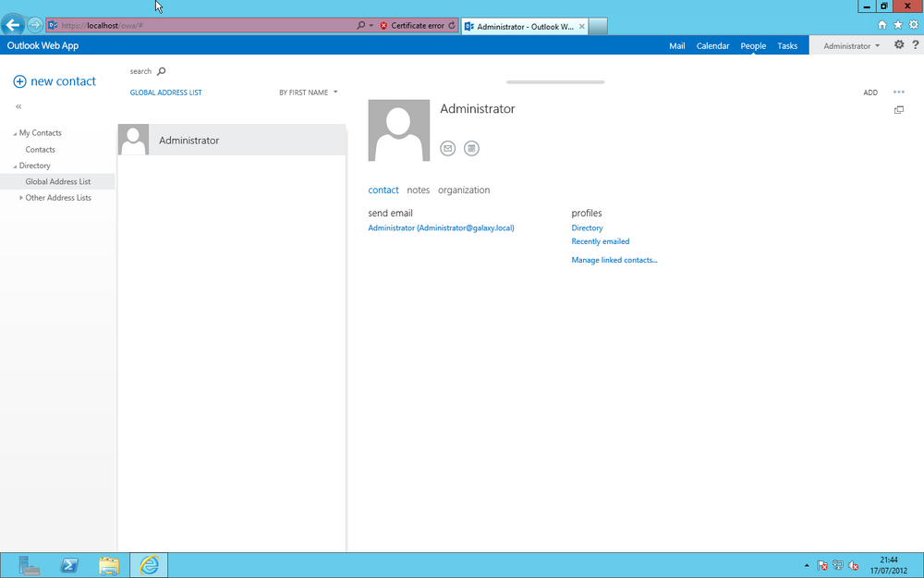Viewport: 924px width, 578px height.
Task: Collapse the My Contacts tree node
Action: click(x=15, y=134)
